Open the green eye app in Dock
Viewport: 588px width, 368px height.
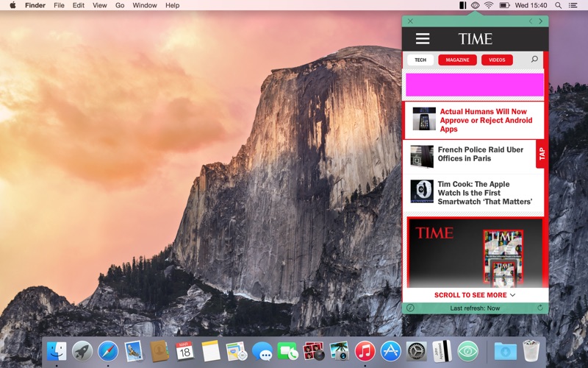(468, 352)
